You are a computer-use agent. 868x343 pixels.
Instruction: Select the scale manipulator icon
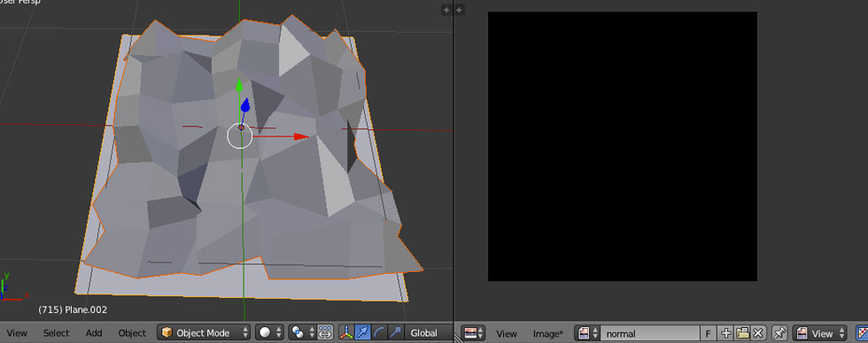pos(396,332)
